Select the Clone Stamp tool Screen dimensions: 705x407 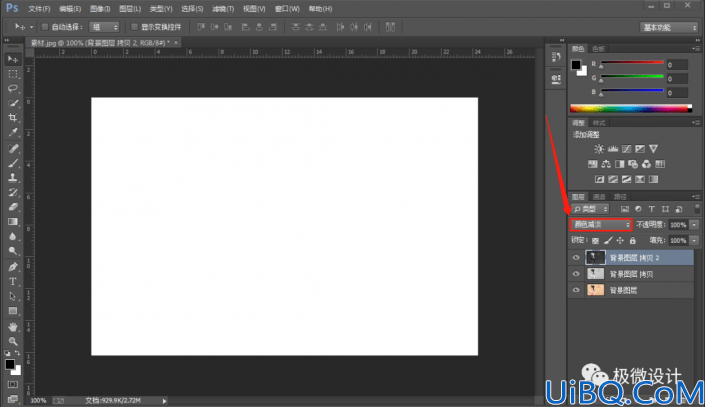pyautogui.click(x=13, y=178)
